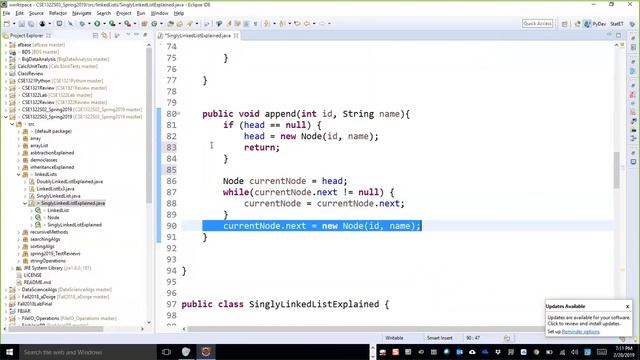Viewport: 640px width, 360px height.
Task: Click the editor vertical scrollbar thumb
Action: (616, 170)
